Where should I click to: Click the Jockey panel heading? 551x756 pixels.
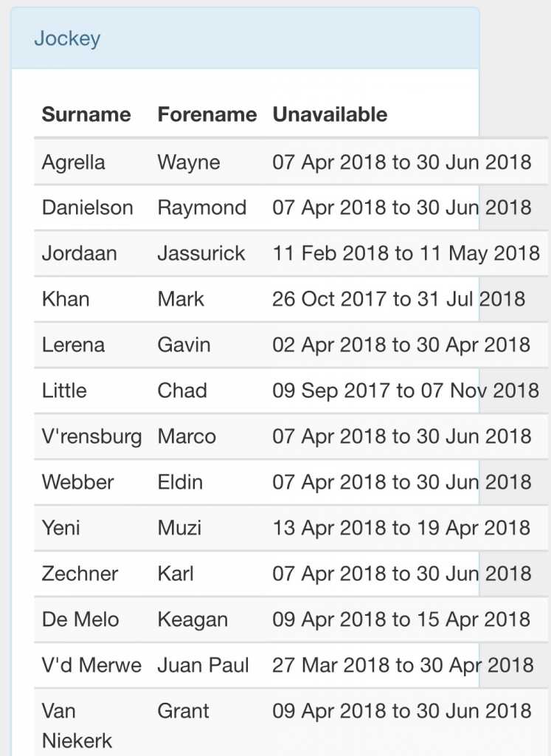tap(67, 38)
